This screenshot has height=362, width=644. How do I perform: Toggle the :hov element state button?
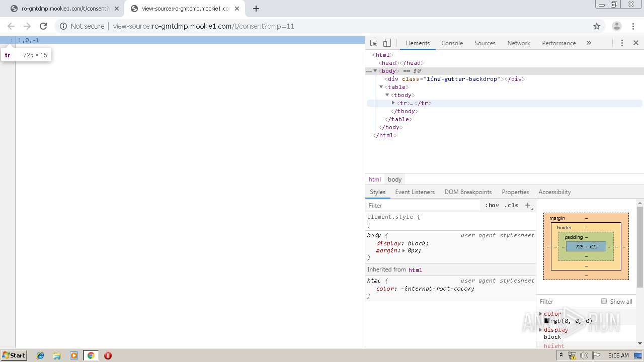click(492, 206)
